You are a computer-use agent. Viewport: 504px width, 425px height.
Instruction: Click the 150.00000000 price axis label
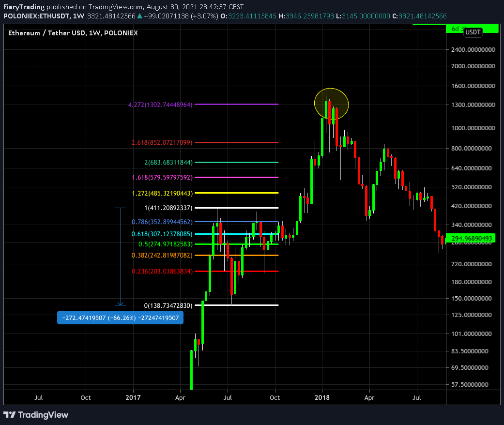[472, 299]
